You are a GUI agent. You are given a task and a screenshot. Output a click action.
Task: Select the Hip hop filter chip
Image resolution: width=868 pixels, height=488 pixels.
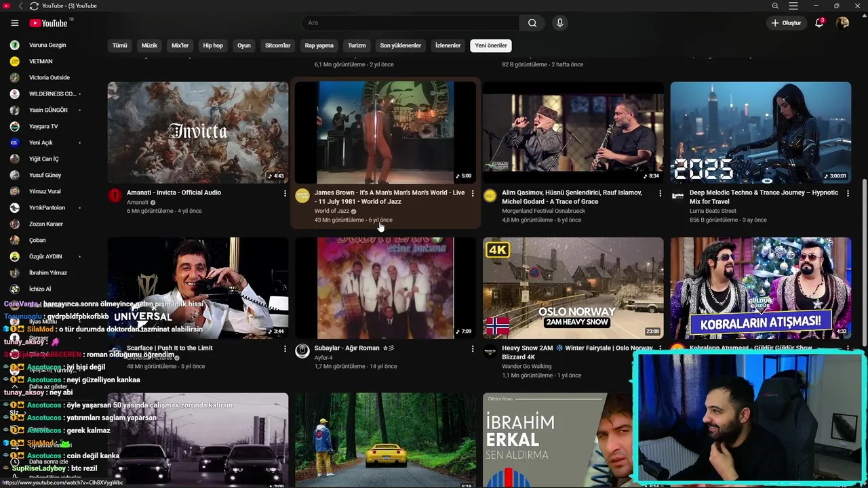pyautogui.click(x=213, y=45)
